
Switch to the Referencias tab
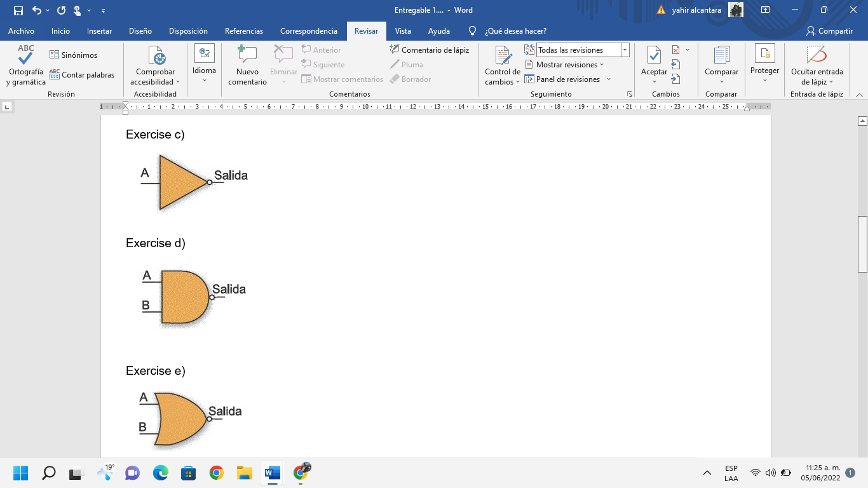click(244, 30)
